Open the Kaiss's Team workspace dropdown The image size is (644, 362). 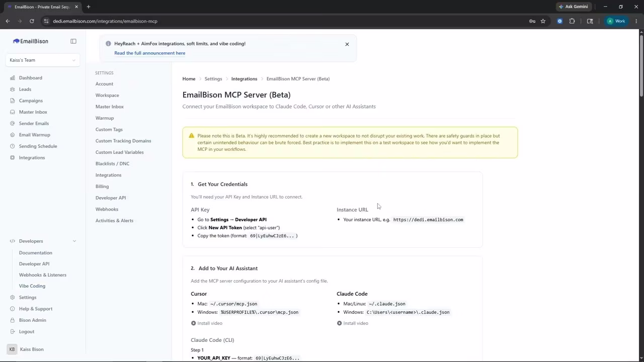click(x=43, y=60)
